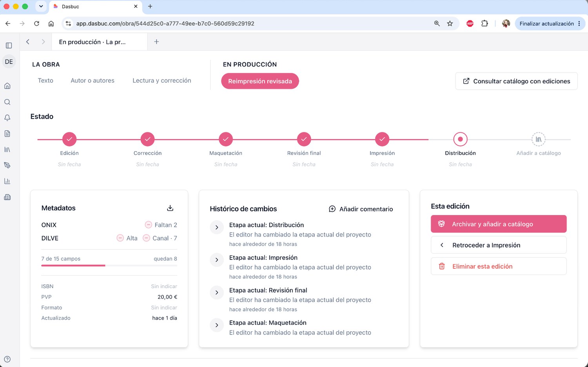Screen dimensions: 588x367
Task: Open the help question mark icon
Action: [x=7, y=359]
